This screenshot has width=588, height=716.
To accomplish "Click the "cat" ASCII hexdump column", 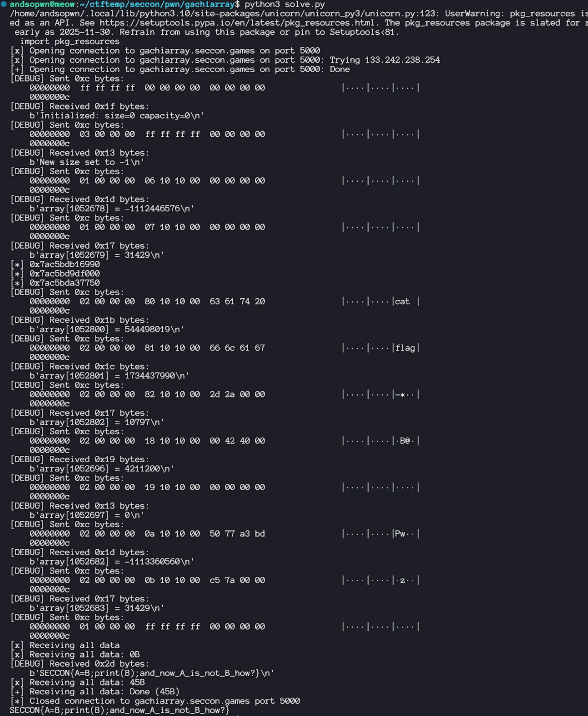I will (x=402, y=302).
